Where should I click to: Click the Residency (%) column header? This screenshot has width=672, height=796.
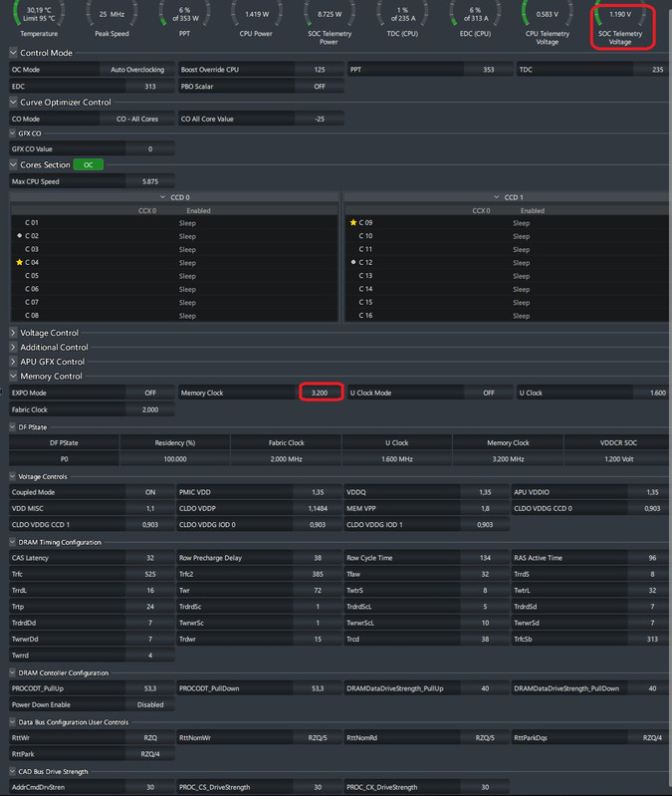tap(175, 442)
